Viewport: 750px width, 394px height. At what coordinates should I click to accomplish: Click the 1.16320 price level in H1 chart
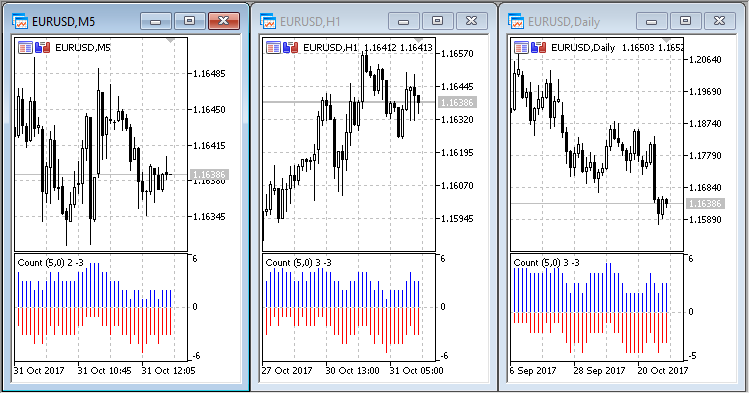click(x=457, y=120)
